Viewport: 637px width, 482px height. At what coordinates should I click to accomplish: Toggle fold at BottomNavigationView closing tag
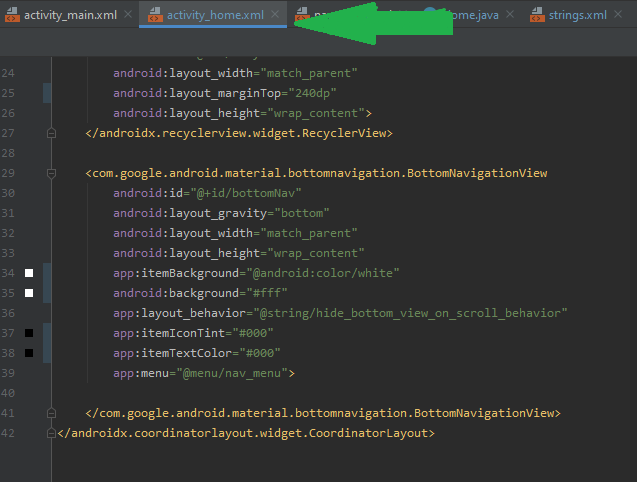[x=51, y=413]
